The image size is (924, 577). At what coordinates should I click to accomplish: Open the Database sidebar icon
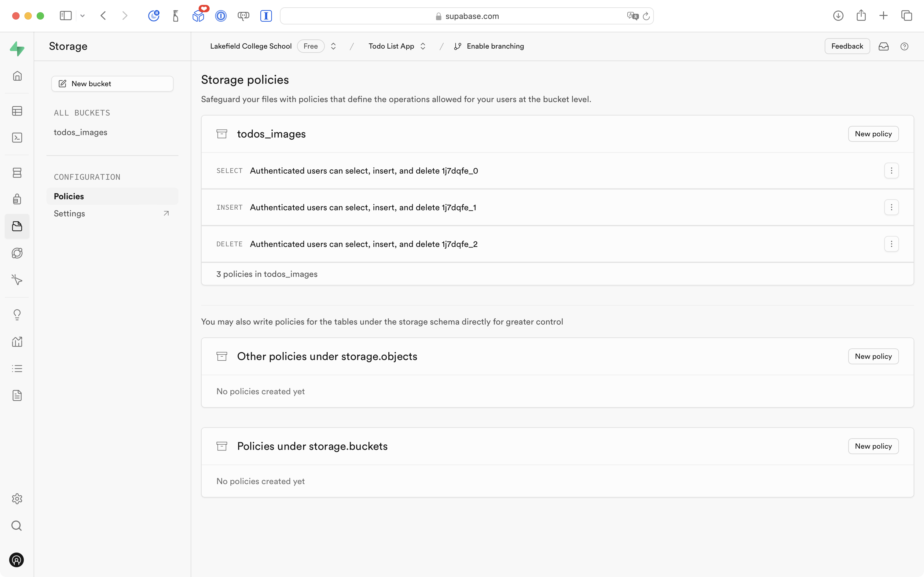17,173
